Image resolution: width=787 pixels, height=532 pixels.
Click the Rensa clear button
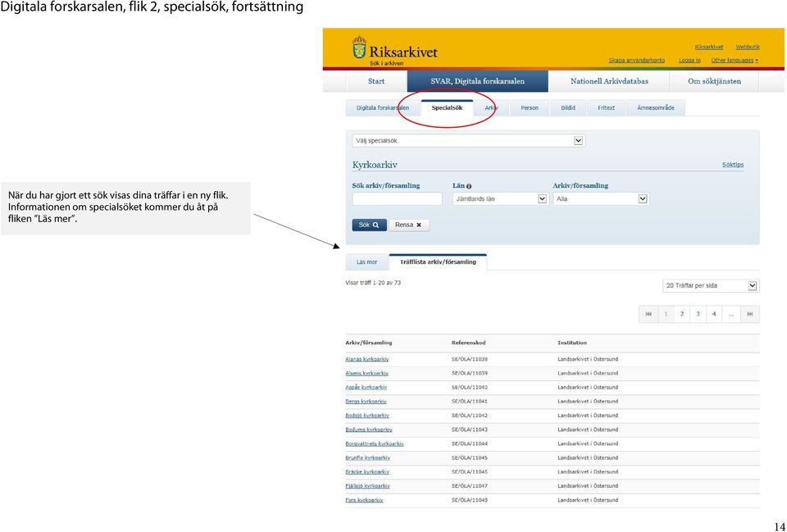tap(408, 225)
